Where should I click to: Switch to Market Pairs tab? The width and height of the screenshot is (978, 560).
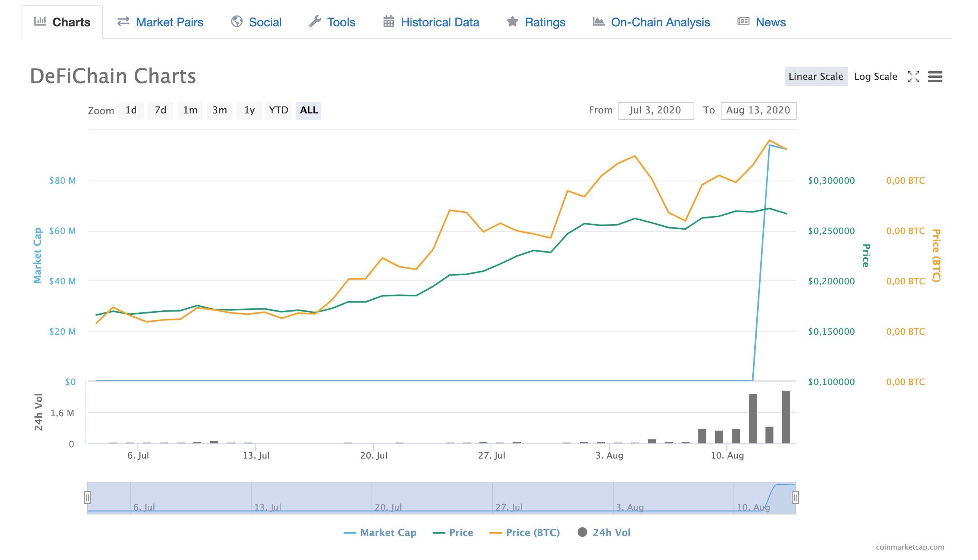coord(160,22)
